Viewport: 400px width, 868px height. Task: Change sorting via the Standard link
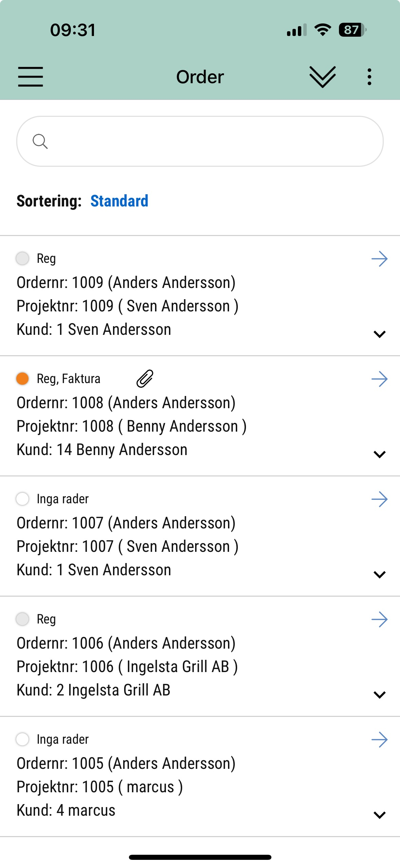pos(119,201)
